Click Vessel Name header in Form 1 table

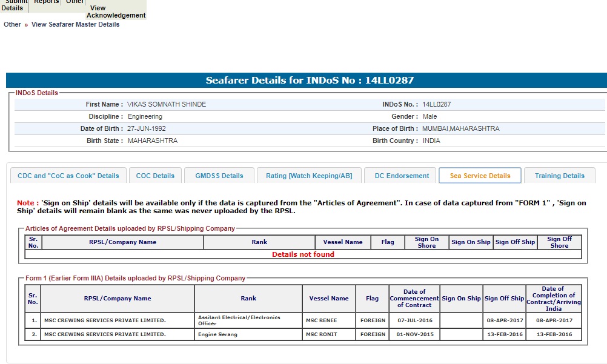point(329,299)
